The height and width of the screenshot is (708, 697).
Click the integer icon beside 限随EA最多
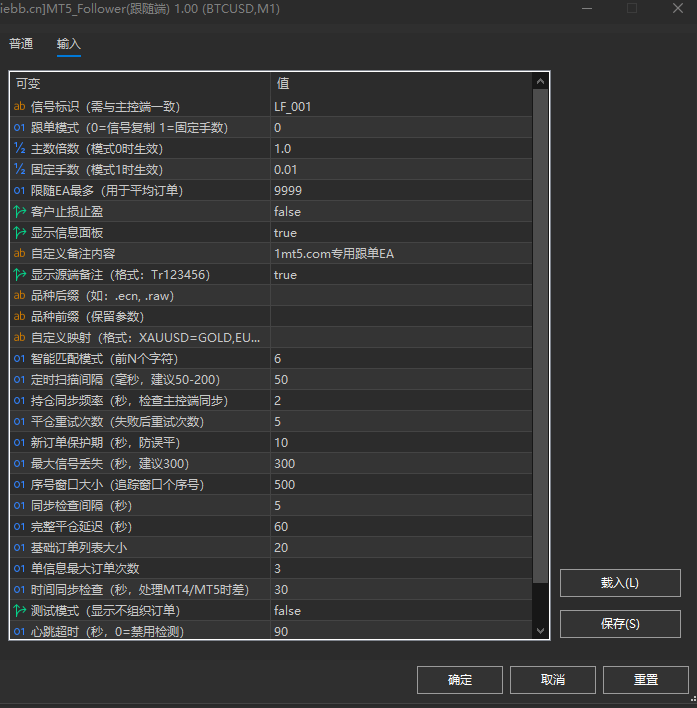tap(19, 191)
